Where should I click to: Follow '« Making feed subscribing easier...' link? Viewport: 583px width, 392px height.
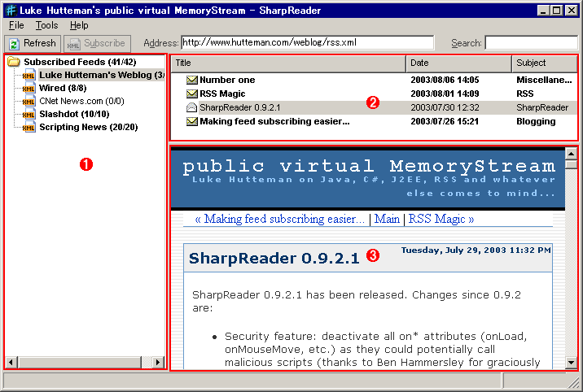(279, 219)
